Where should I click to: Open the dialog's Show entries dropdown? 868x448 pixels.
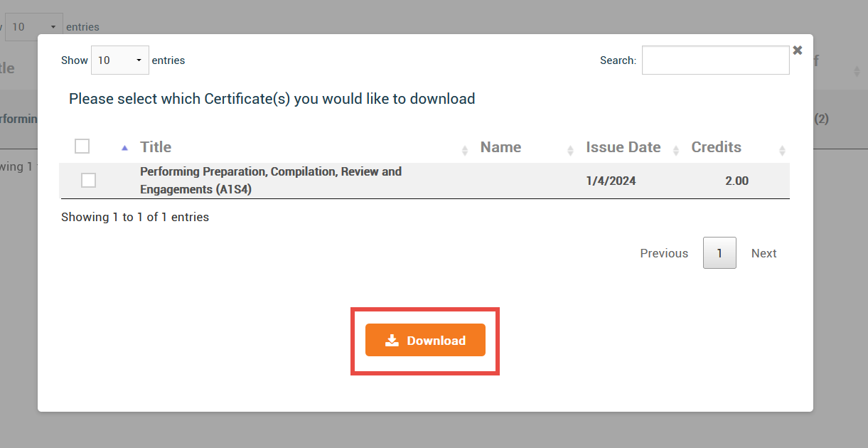(120, 60)
